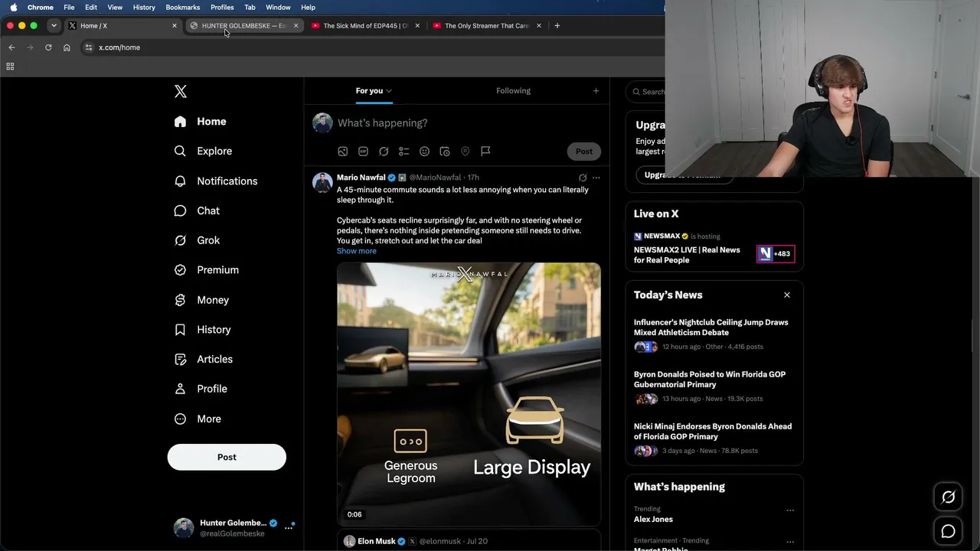This screenshot has width=980, height=551.
Task: Open account menu for Hunter Golembeske
Action: [234, 527]
